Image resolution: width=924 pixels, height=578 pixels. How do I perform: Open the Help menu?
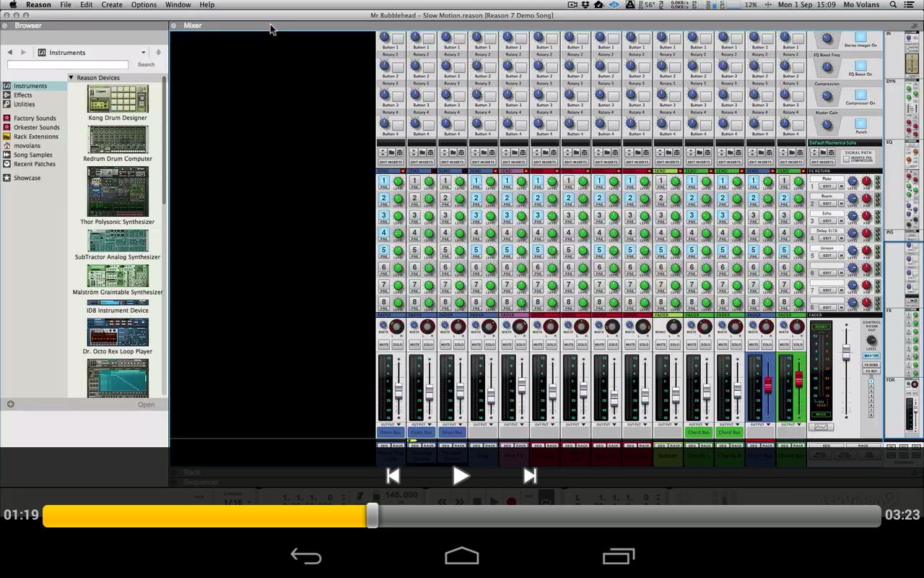[206, 4]
